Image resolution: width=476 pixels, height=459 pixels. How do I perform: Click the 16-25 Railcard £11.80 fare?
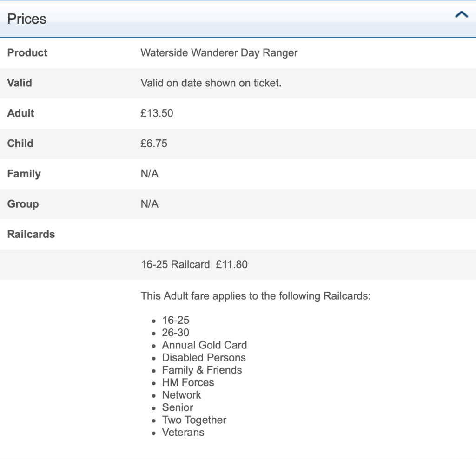click(194, 265)
